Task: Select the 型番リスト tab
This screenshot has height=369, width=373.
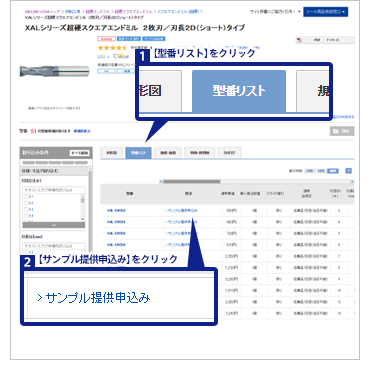Action: click(138, 153)
